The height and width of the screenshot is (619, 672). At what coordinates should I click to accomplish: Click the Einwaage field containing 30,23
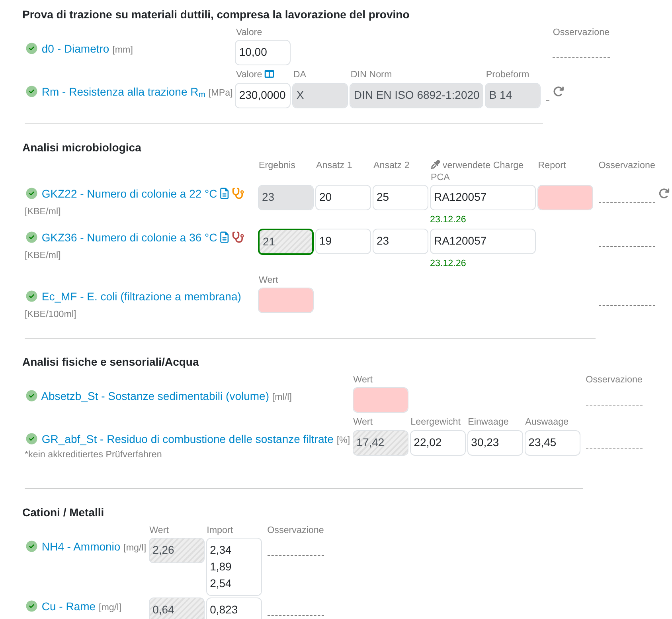(495, 443)
